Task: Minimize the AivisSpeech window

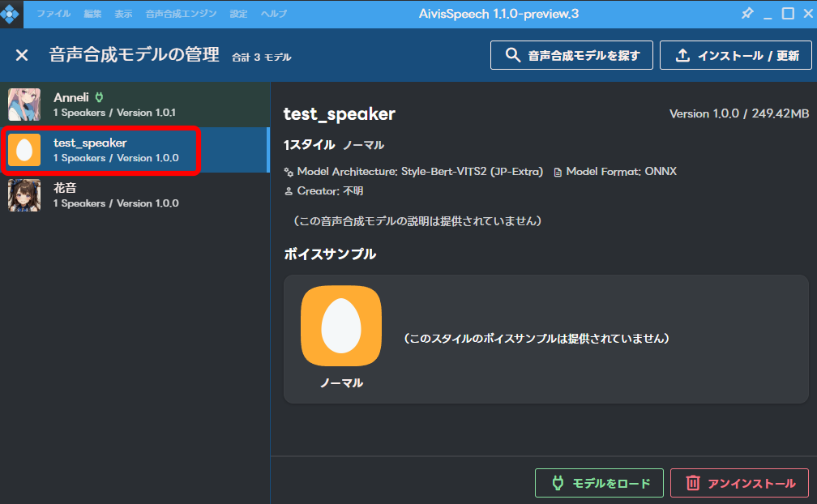Action: click(x=768, y=17)
